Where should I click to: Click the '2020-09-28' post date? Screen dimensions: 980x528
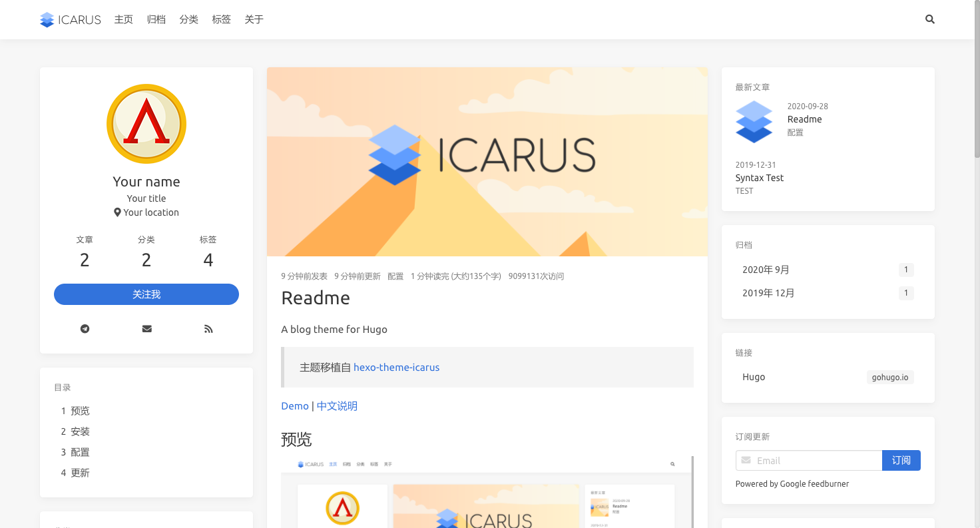click(808, 107)
